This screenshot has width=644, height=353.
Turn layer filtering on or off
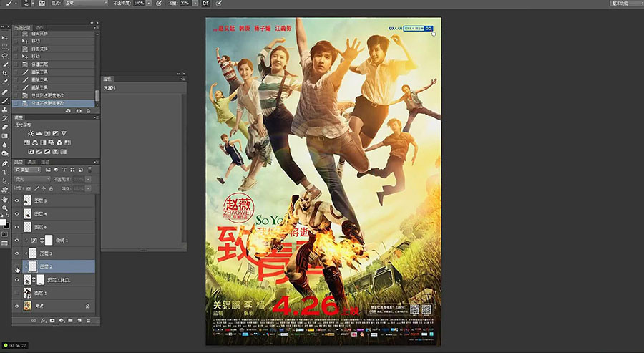(90, 170)
